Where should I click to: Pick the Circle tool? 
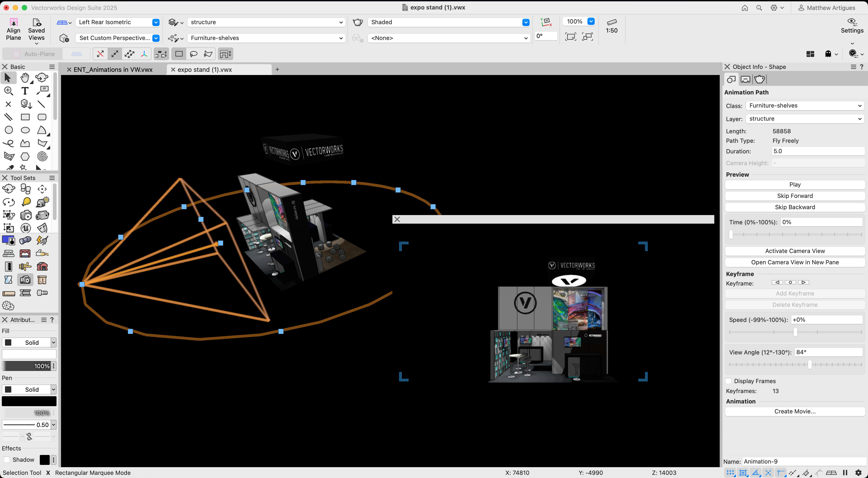(x=9, y=130)
